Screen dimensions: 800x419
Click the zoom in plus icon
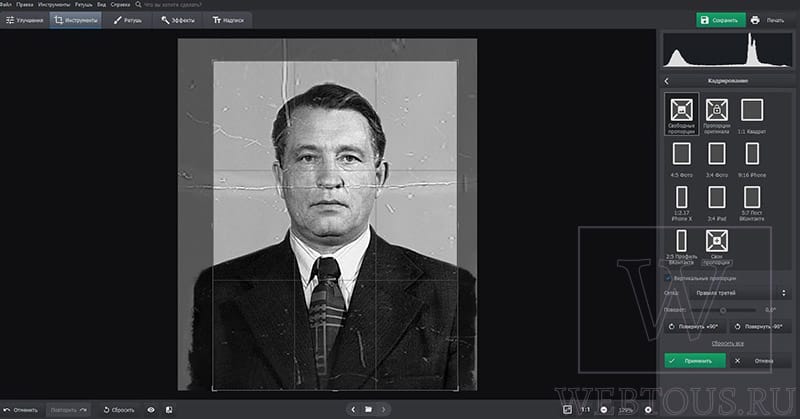click(648, 409)
